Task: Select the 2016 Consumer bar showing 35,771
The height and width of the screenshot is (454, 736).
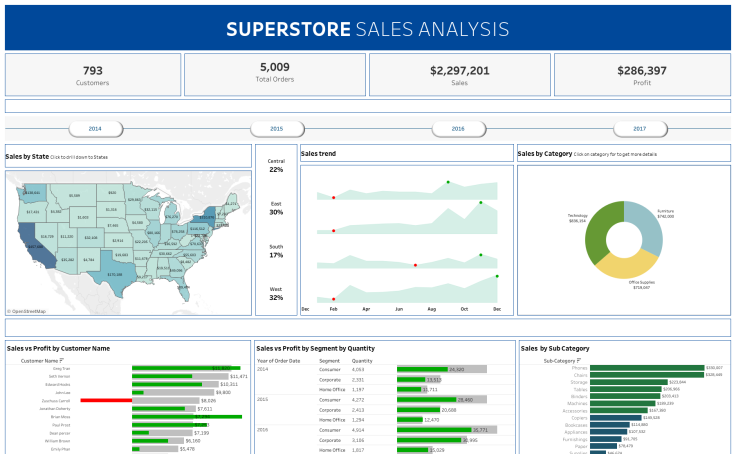Action: click(447, 430)
